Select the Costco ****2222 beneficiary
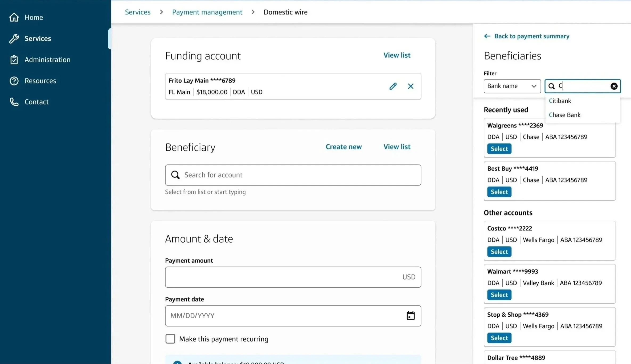The image size is (631, 364). 499,252
